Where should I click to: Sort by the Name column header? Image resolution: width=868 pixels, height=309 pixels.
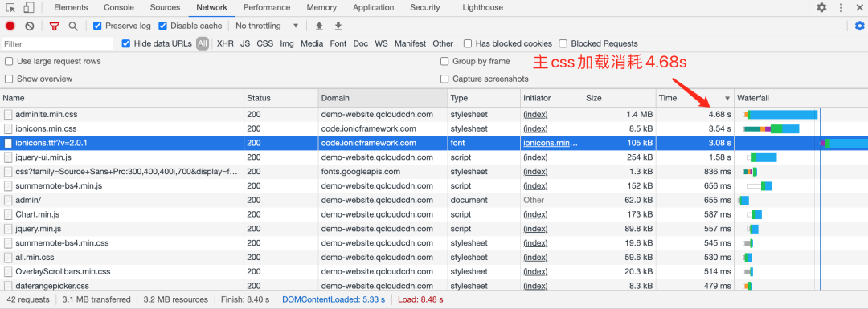(x=122, y=99)
